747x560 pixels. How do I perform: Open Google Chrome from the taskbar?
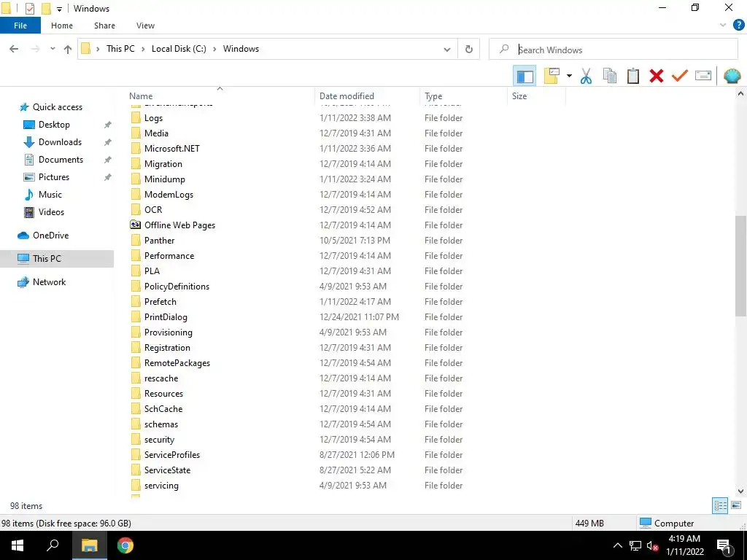pos(125,545)
